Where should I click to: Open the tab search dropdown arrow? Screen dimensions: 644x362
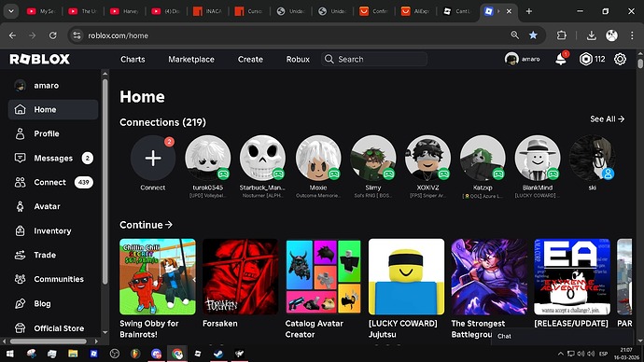11,11
